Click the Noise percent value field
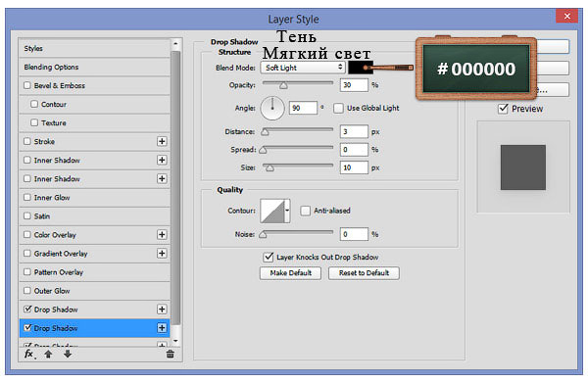This screenshot has height=382, width=588. point(354,234)
